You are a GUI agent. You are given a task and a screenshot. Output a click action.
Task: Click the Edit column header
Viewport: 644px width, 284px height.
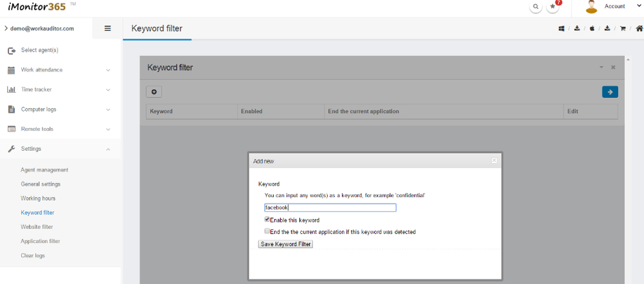pos(591,111)
